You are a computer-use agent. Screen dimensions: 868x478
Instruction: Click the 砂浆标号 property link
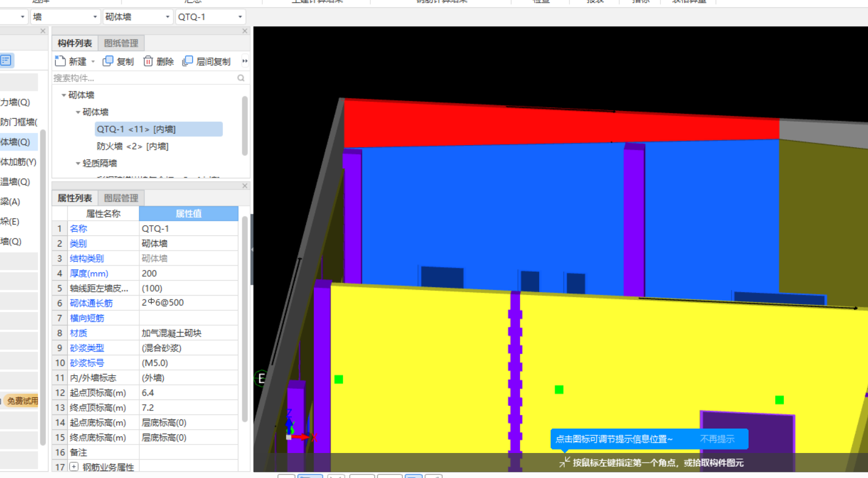87,363
